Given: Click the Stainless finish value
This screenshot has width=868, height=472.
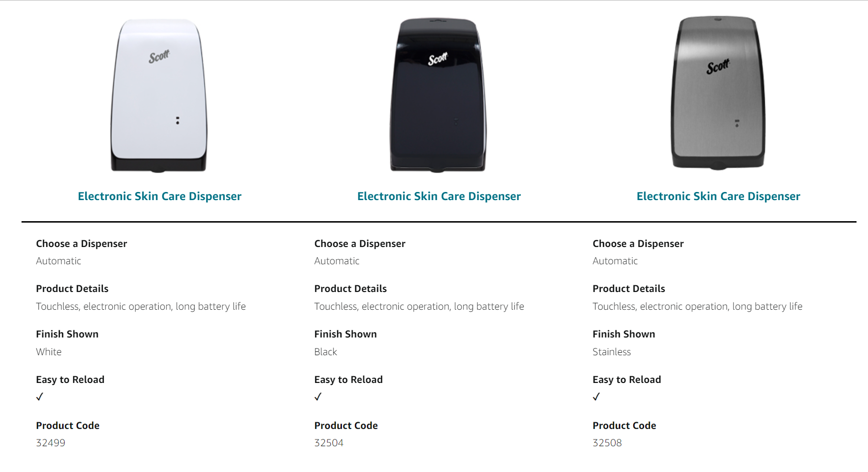Looking at the screenshot, I should [612, 352].
